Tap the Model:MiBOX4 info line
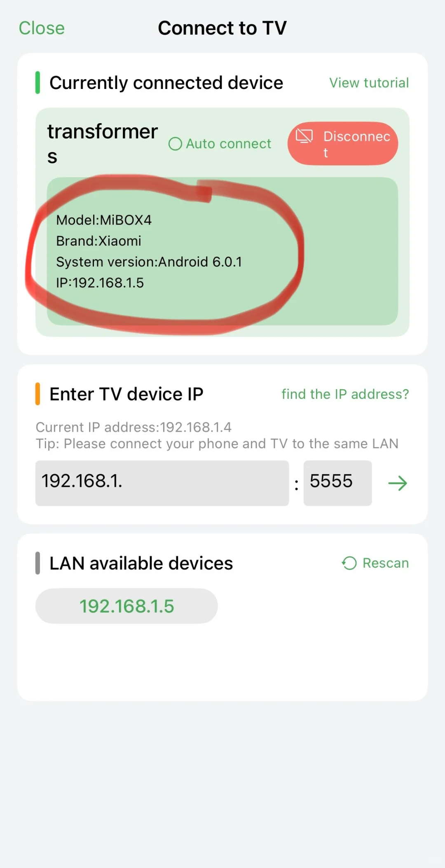The image size is (445, 868). click(104, 220)
